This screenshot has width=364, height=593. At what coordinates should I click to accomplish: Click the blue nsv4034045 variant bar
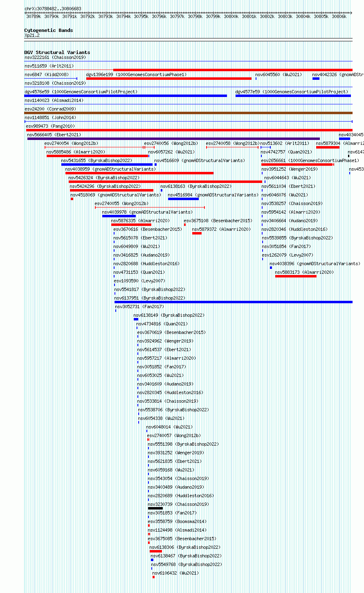tap(344, 139)
